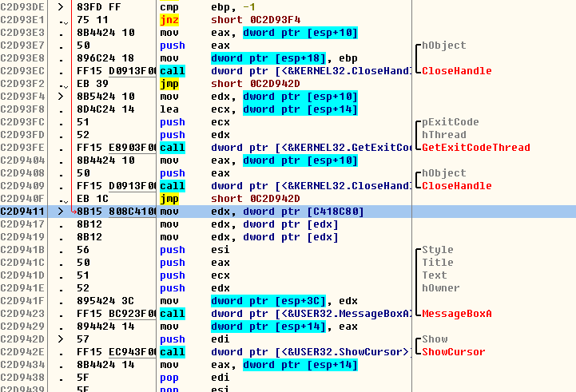The width and height of the screenshot is (576, 392).
Task: Select push eax instruction at C2D93E7
Action: pos(195,46)
